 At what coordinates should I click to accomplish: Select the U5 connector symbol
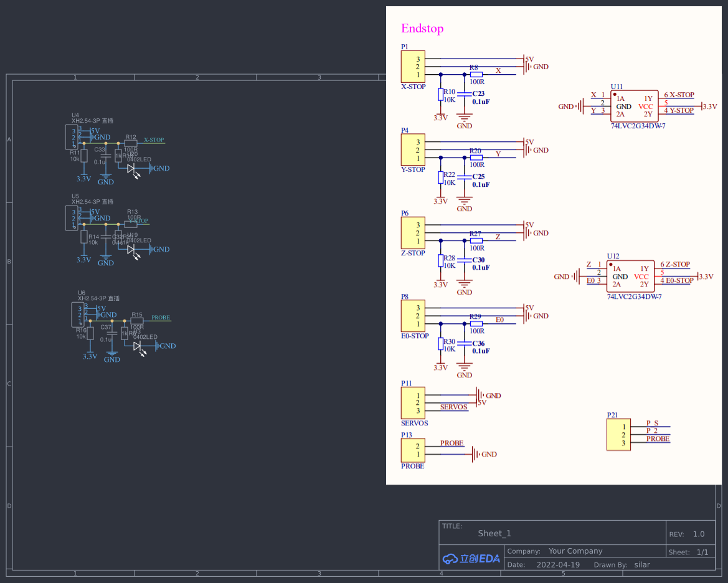(72, 218)
